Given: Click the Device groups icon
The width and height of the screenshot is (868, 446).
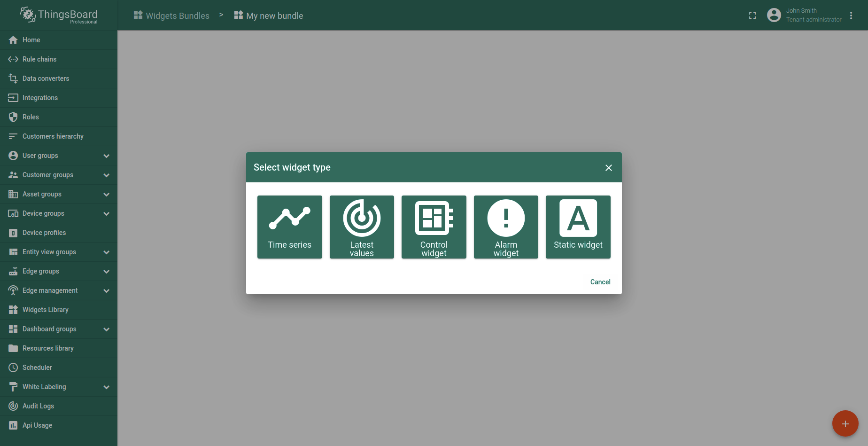Looking at the screenshot, I should tap(13, 213).
